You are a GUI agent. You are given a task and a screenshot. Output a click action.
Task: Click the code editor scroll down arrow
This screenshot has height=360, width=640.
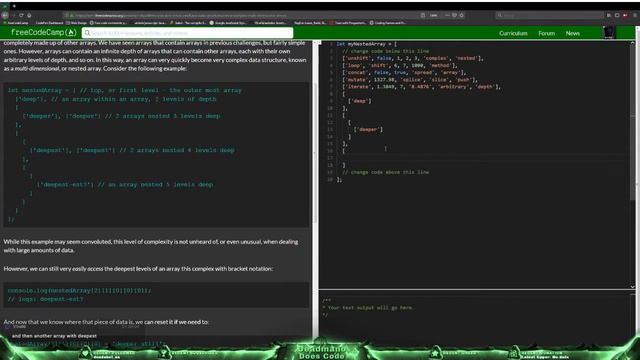point(633,287)
